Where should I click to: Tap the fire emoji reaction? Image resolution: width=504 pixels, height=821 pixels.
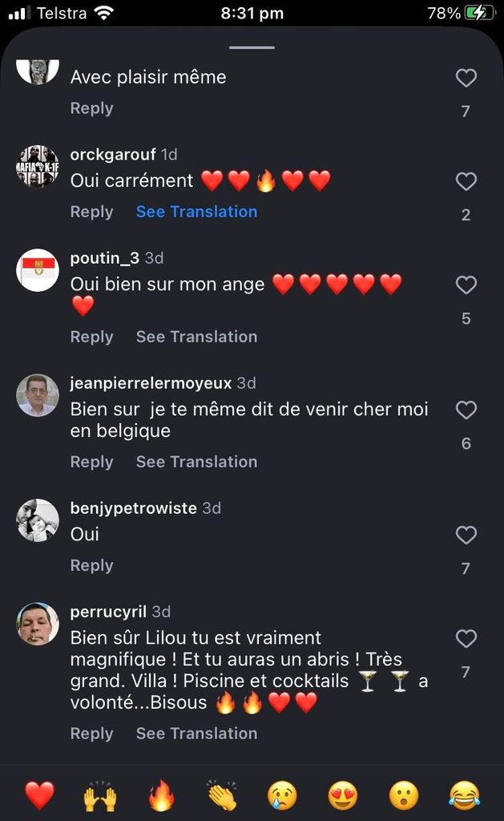(x=161, y=795)
